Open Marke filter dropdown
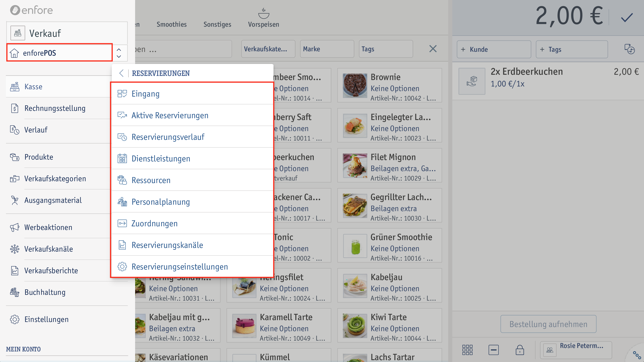Screen dimensions: 644x362 click(327, 49)
